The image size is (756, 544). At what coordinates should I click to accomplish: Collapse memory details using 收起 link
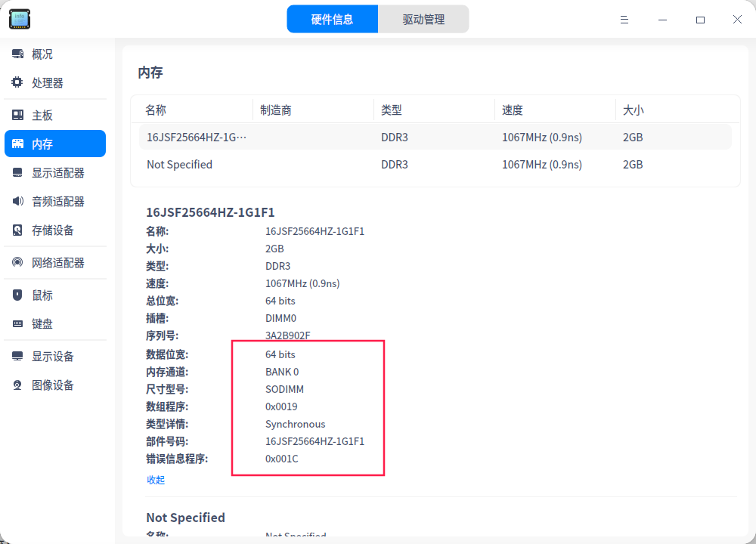[x=155, y=480]
